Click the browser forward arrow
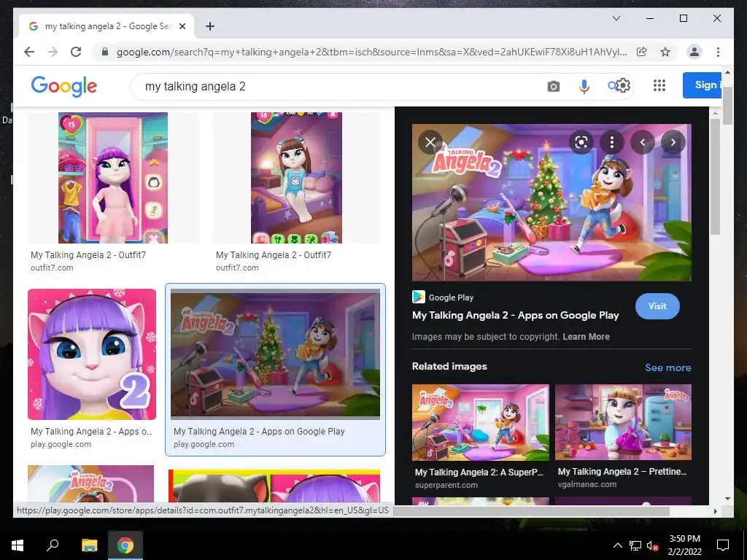 point(53,52)
